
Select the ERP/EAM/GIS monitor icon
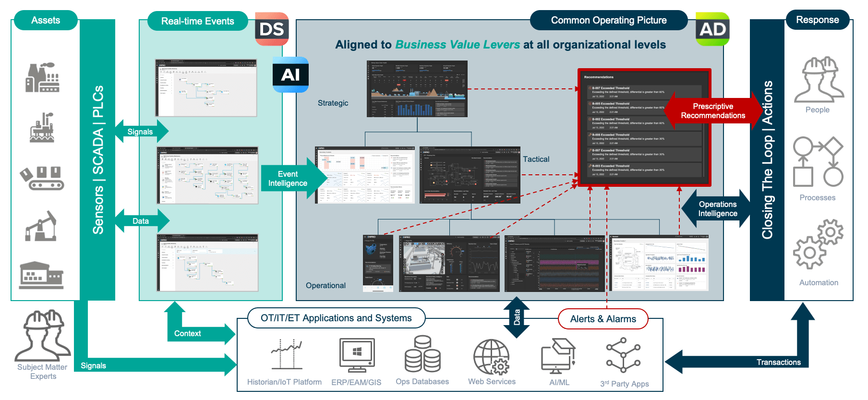pos(357,355)
